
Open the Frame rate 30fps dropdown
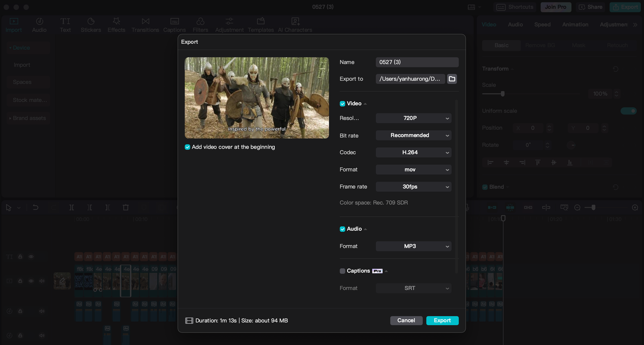[x=414, y=187]
